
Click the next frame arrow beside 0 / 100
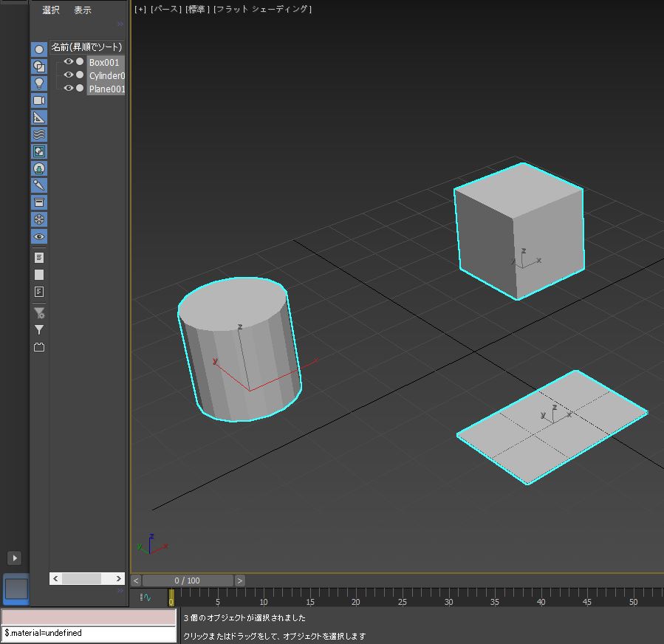(240, 580)
